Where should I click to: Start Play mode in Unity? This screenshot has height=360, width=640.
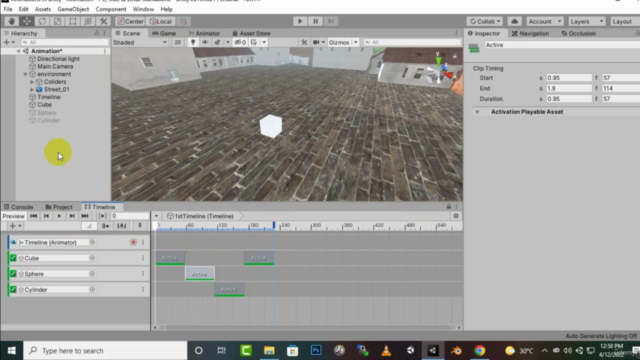[300, 21]
